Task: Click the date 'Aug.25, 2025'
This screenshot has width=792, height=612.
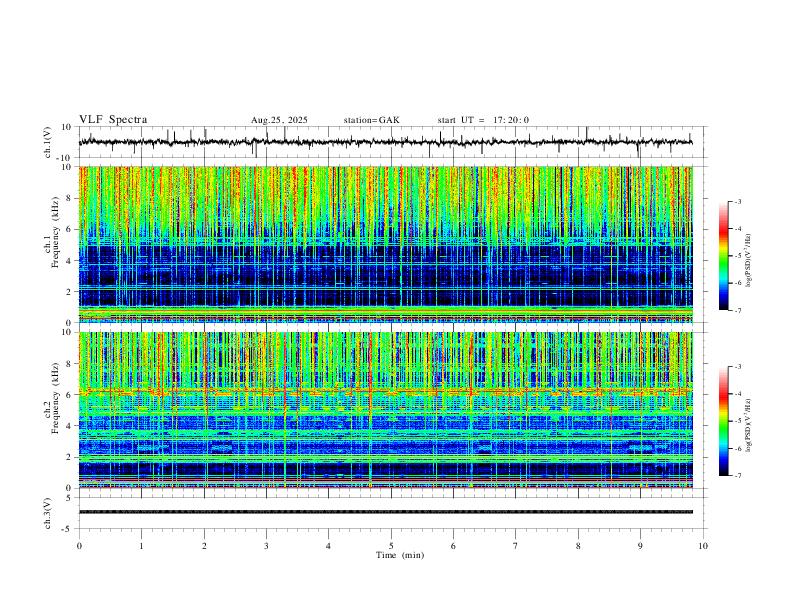Action: tap(279, 120)
